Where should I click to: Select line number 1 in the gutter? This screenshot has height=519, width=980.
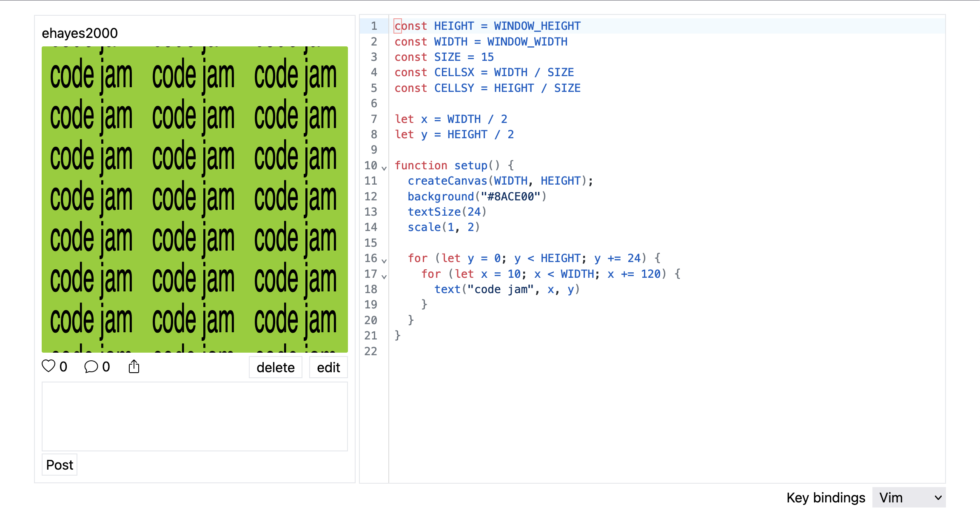[x=374, y=26]
